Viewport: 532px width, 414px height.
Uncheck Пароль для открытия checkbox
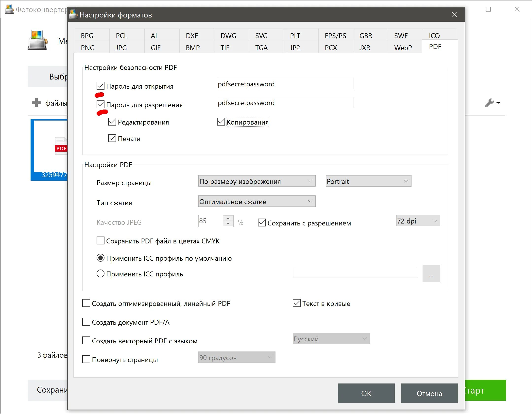(100, 86)
